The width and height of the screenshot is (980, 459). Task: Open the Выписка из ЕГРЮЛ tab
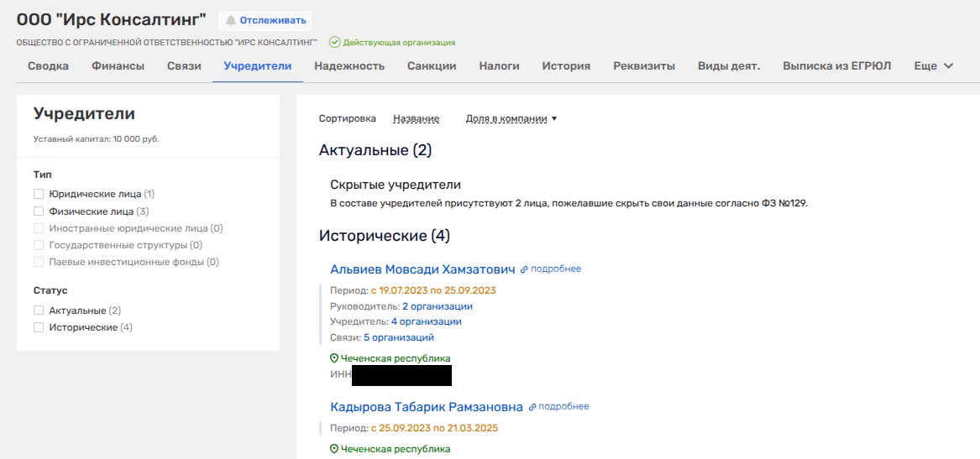tap(836, 66)
